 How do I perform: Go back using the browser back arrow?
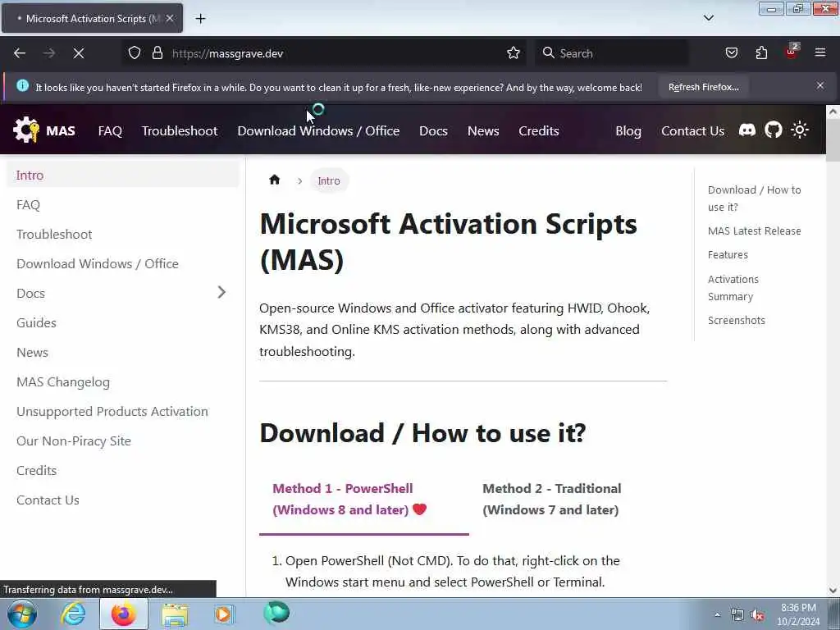pos(20,53)
